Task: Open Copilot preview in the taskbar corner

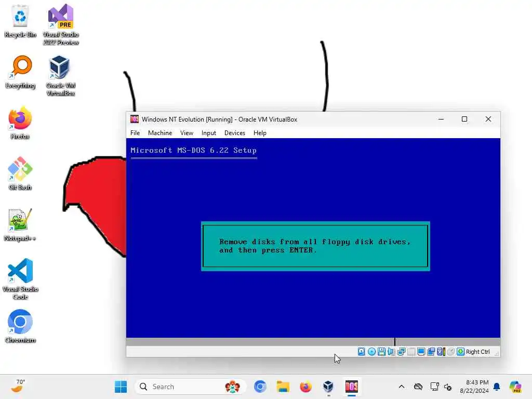Action: click(x=515, y=387)
